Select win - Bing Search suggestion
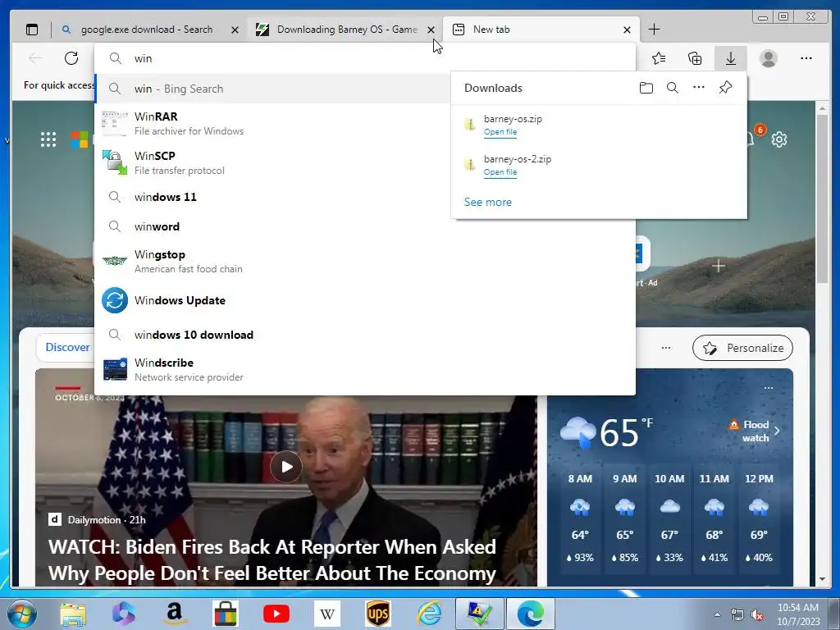840x630 pixels. (272, 89)
